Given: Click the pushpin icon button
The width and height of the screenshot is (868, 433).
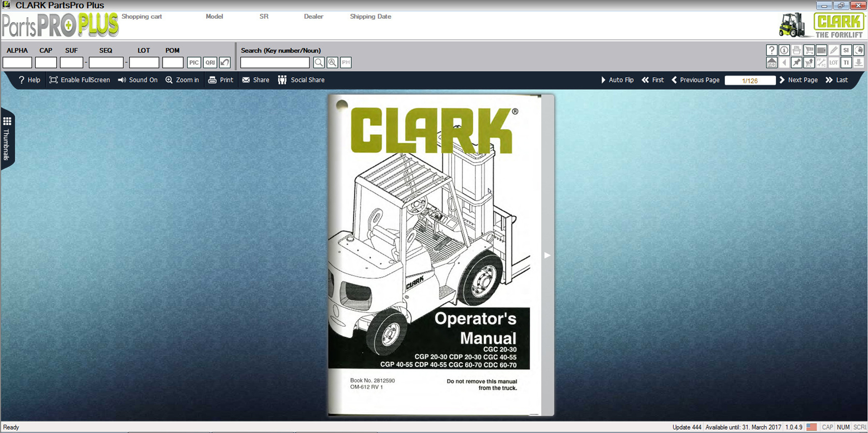Looking at the screenshot, I should 796,63.
